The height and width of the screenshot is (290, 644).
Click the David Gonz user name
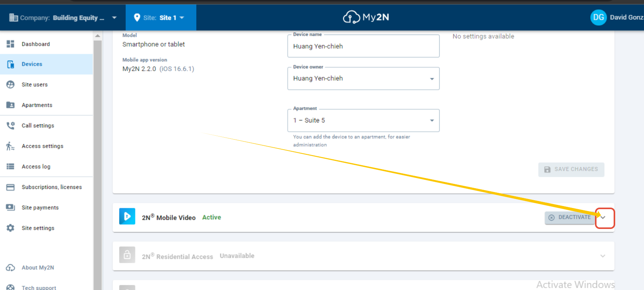pos(626,17)
